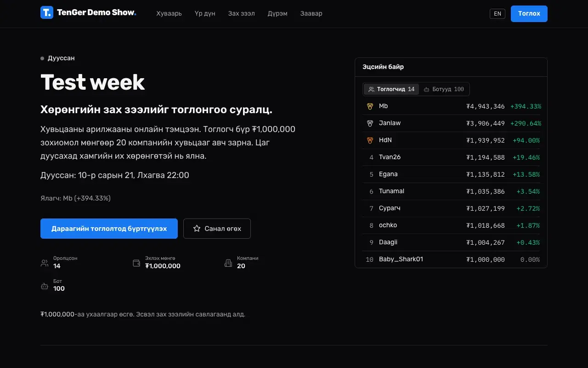Click the wallet icon beside Эхлэх мөнгө
This screenshot has width=588, height=368.
pyautogui.click(x=136, y=263)
